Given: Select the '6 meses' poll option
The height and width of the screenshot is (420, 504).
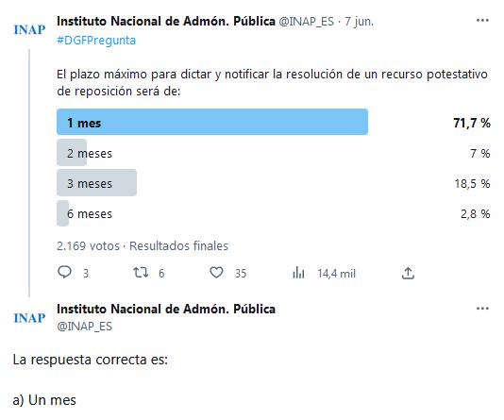Looking at the screenshot, I should tap(273, 213).
